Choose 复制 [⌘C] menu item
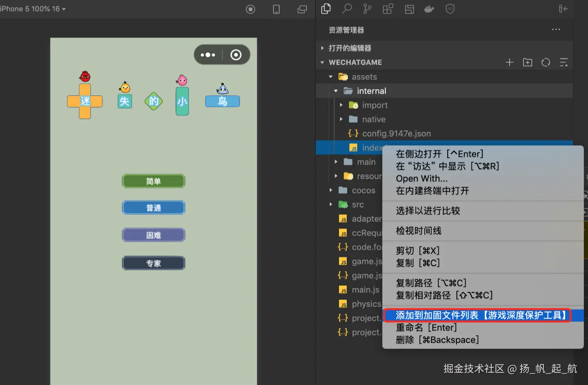The height and width of the screenshot is (385, 588). 483,263
